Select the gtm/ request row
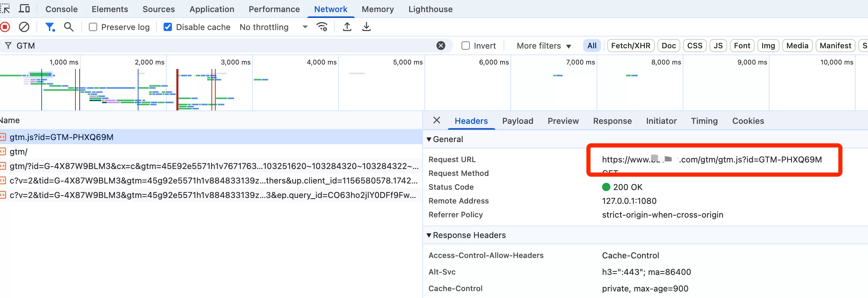 coord(211,152)
